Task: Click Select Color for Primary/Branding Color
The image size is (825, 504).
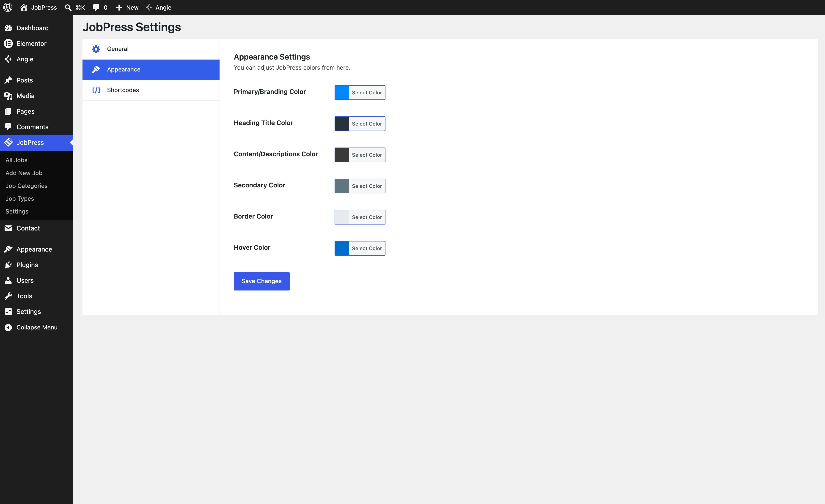Action: 367,93
